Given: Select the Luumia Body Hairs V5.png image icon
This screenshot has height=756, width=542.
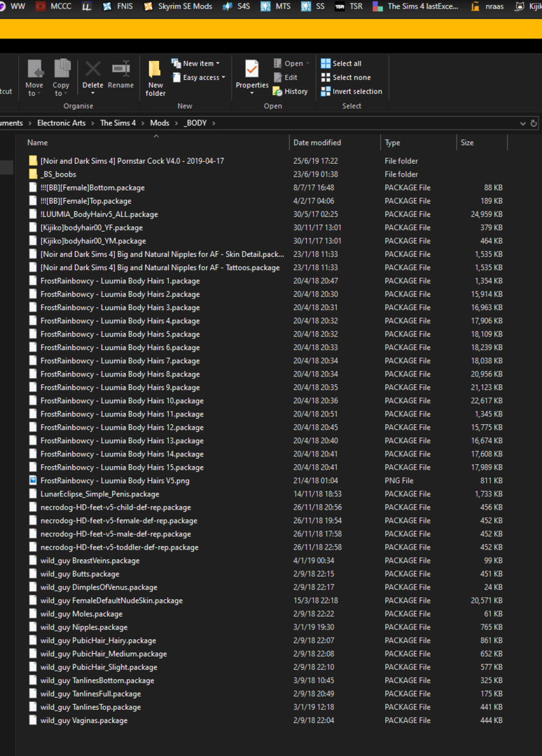Looking at the screenshot, I should [x=33, y=480].
